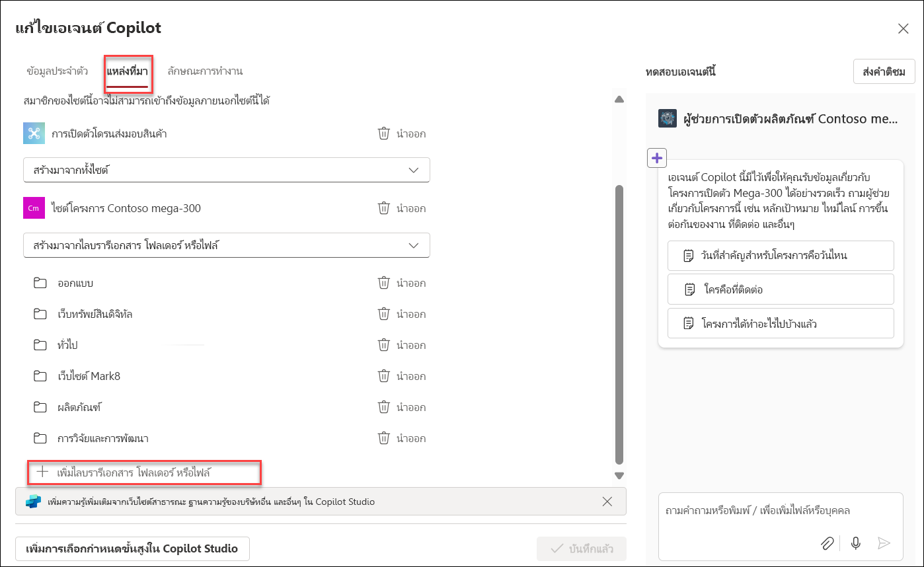Click trash icon for การวิจัยและการพัฒนา folder
The height and width of the screenshot is (567, 924).
pos(383,438)
